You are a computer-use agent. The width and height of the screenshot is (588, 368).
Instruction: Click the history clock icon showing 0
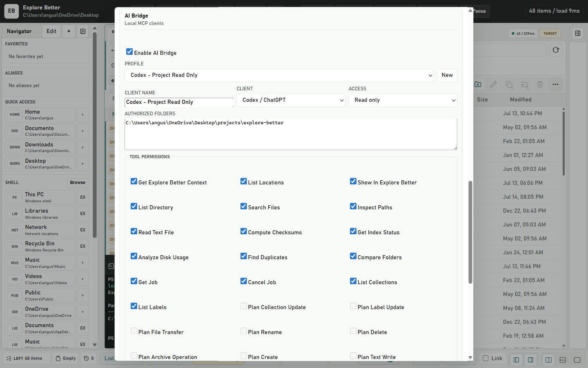(89, 359)
